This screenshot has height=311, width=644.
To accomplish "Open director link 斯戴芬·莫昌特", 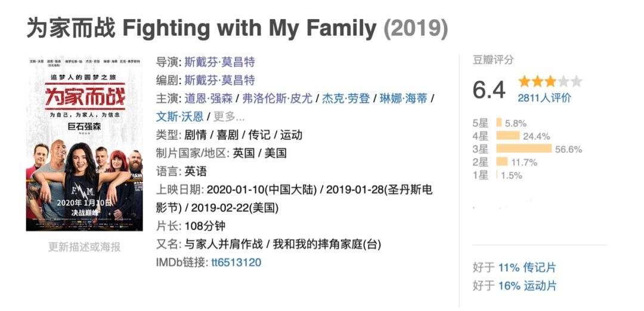I will [219, 62].
